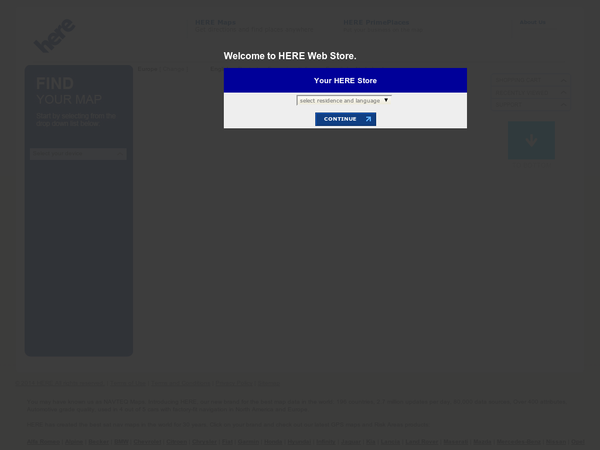The width and height of the screenshot is (600, 450).
Task: Open the Nissan brand link
Action: coord(556,442)
